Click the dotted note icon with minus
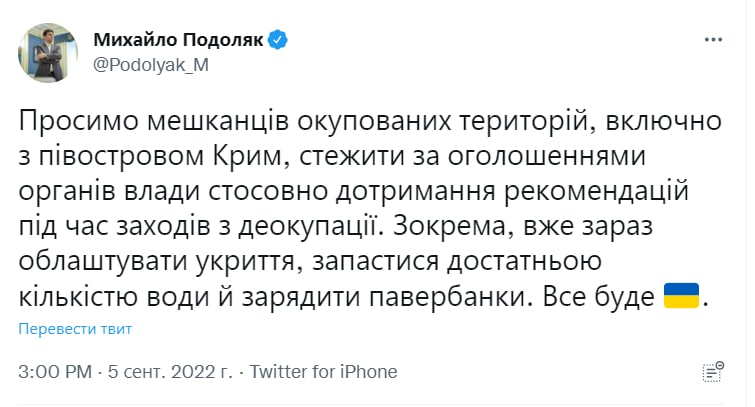755x407 pixels. [713, 370]
